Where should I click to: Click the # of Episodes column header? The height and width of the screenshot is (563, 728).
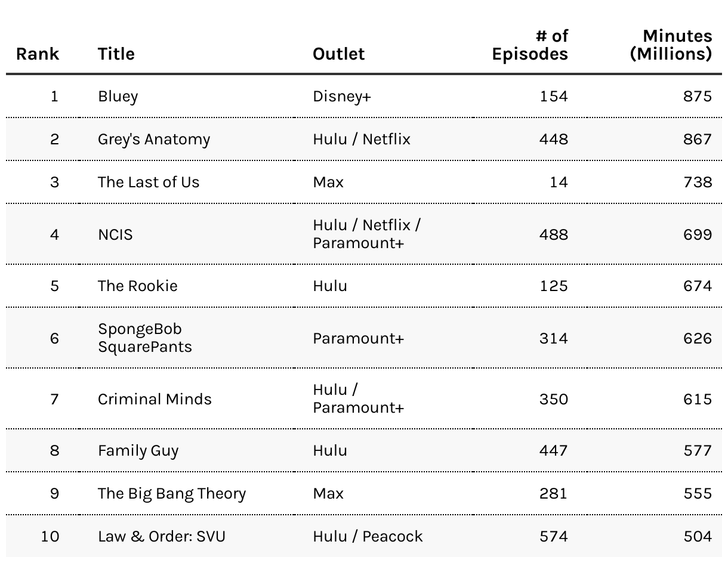530,45
